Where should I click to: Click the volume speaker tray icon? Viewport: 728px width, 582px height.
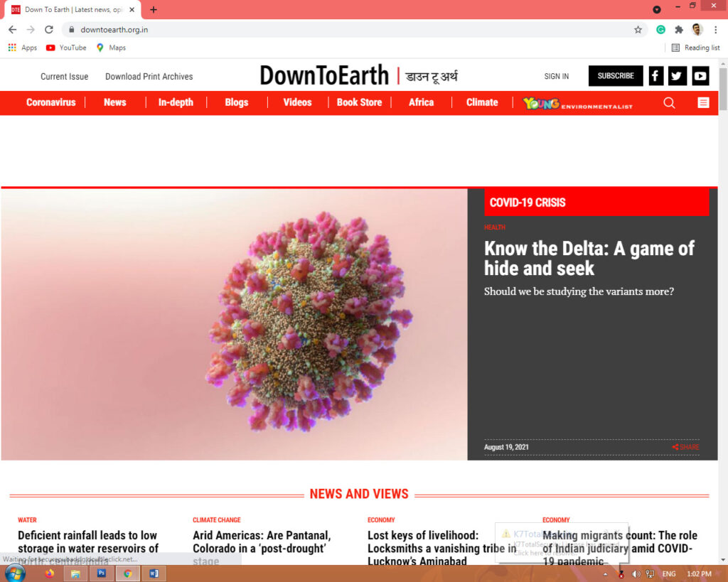pos(636,574)
